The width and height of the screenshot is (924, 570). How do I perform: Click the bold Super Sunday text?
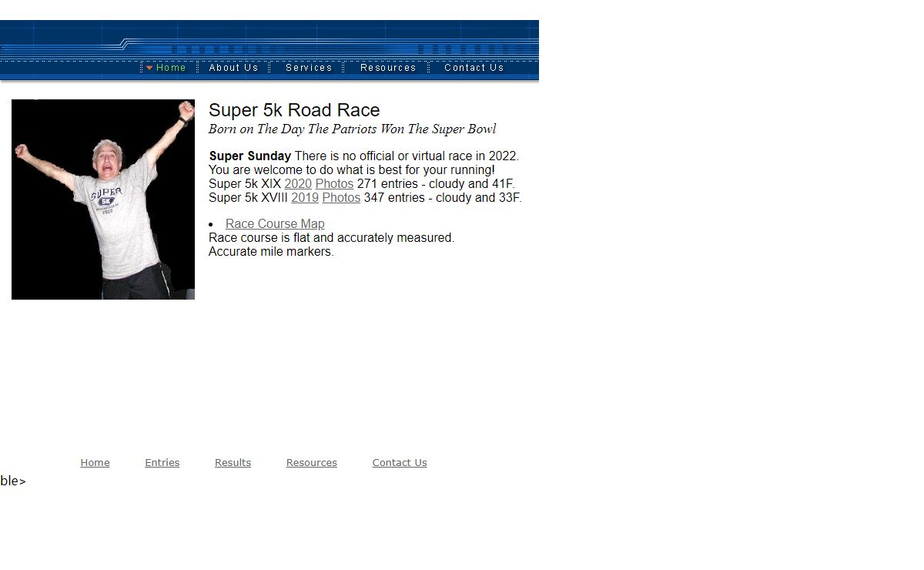pos(250,156)
